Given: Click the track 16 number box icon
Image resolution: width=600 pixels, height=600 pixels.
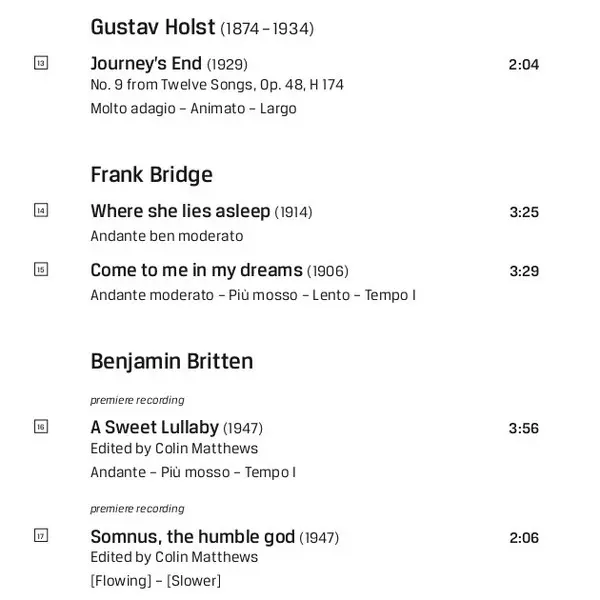Looking at the screenshot, I should pos(41,427).
